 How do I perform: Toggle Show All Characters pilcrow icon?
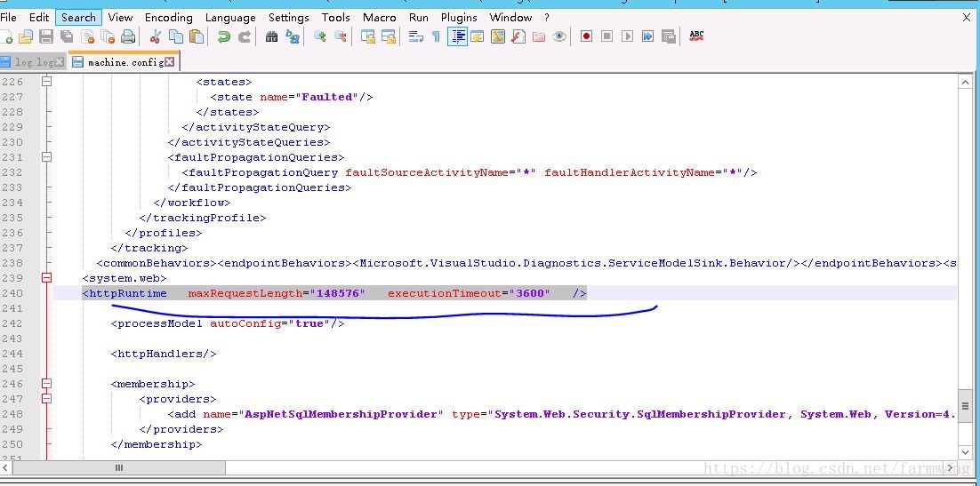click(436, 36)
